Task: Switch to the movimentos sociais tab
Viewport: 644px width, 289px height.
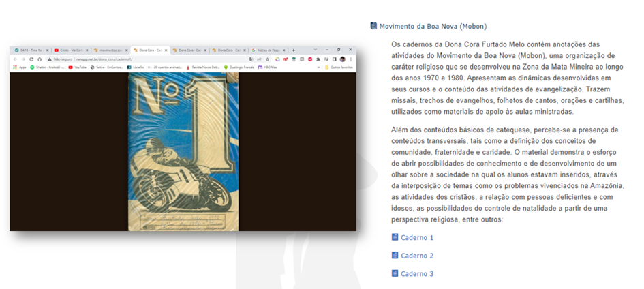Action: [x=110, y=50]
